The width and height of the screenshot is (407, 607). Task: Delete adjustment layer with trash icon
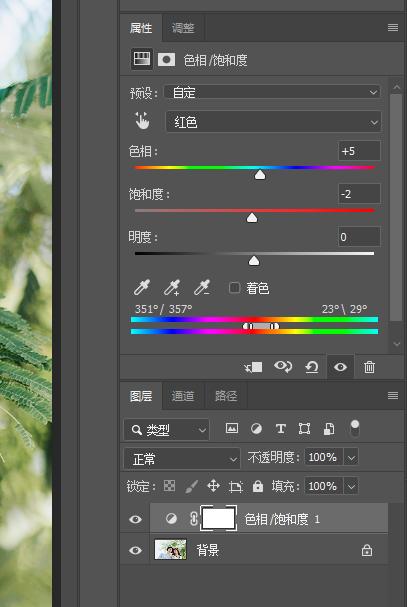[x=369, y=367]
